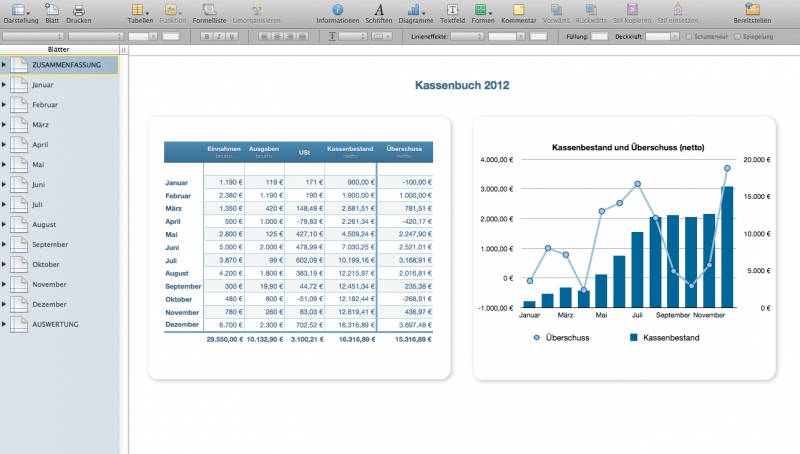Viewport: 800px width, 454px height.
Task: Open the Informationen inspector
Action: 337,10
